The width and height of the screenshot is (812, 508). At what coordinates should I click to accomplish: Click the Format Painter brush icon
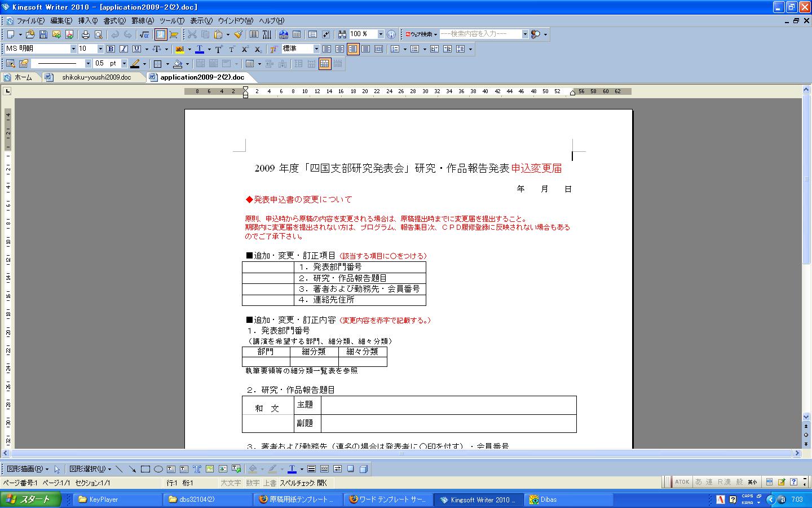[238, 34]
